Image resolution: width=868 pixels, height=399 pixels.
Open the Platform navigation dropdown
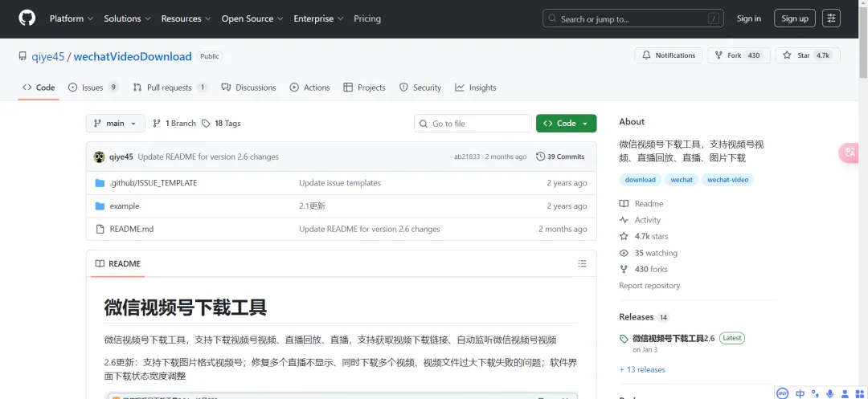click(72, 18)
